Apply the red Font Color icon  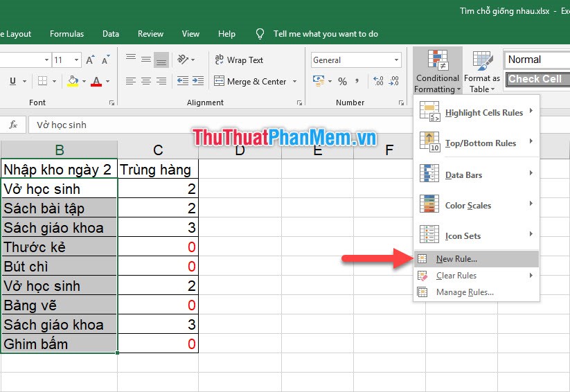[x=96, y=81]
